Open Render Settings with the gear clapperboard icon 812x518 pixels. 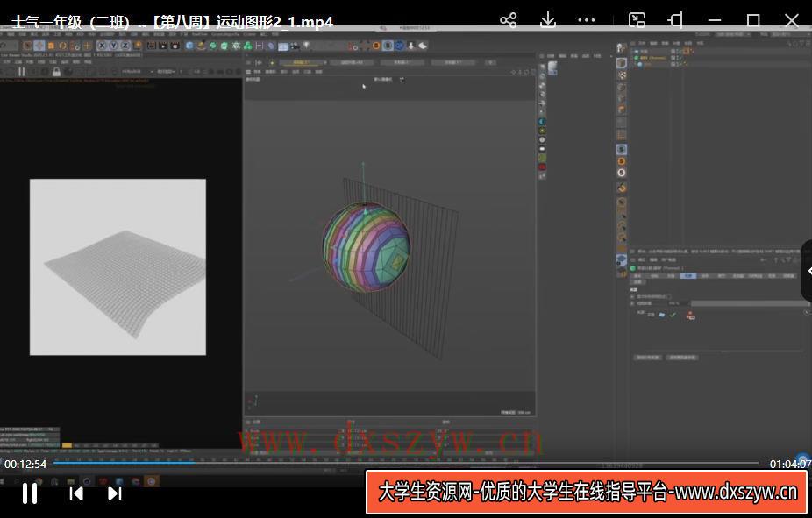[x=175, y=46]
